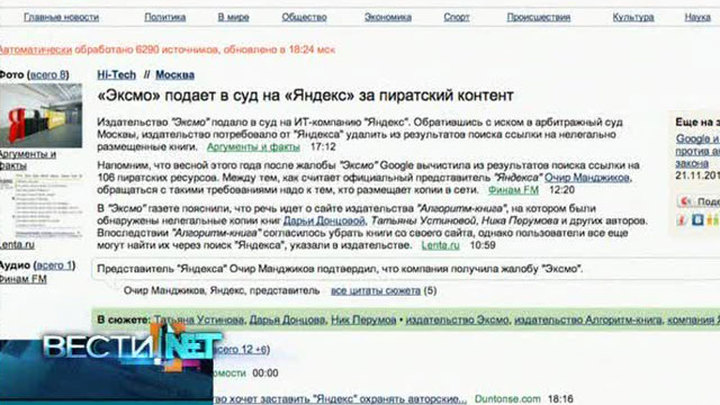Show all audio via всего 1 link
720x405 pixels.
click(54, 265)
